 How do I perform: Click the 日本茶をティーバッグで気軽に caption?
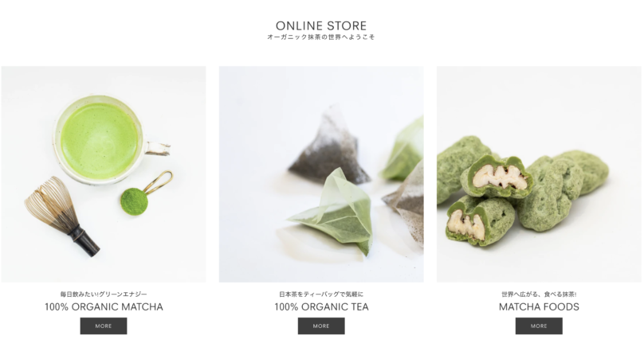(x=321, y=294)
